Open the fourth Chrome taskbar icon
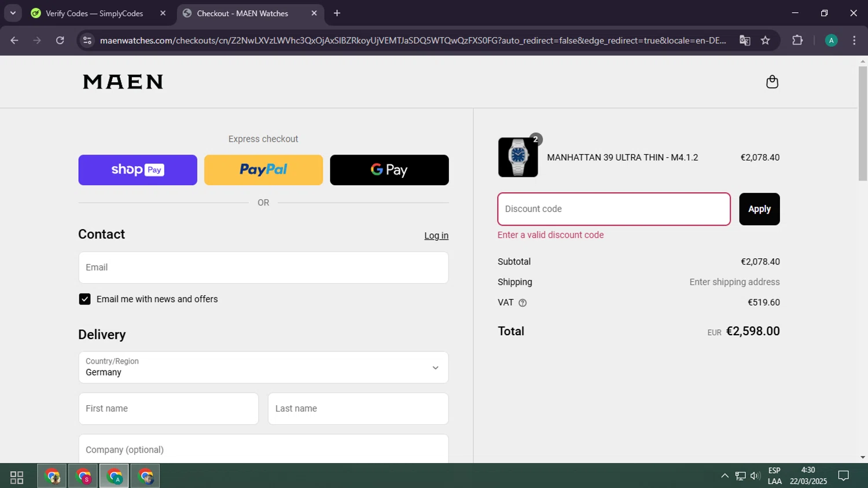The width and height of the screenshot is (868, 488). [x=145, y=476]
